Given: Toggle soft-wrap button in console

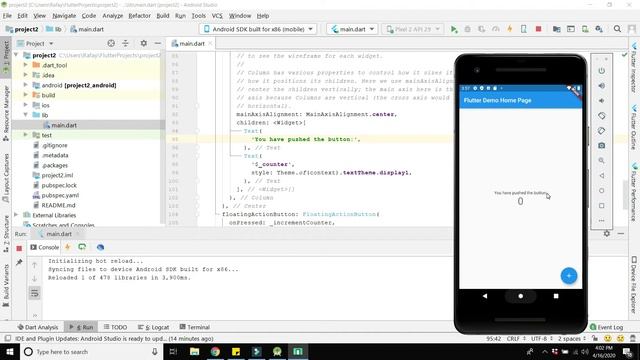Looking at the screenshot, I should (35, 293).
